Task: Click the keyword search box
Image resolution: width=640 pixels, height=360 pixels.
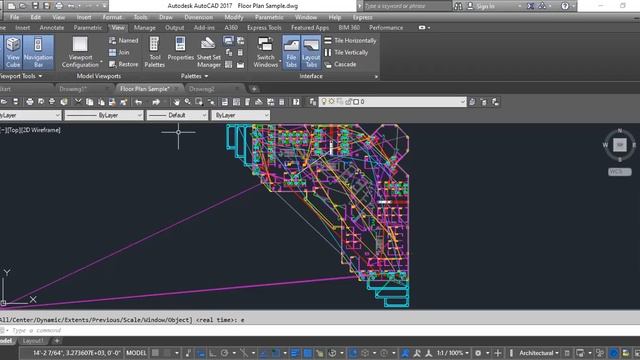Action: tap(407, 6)
